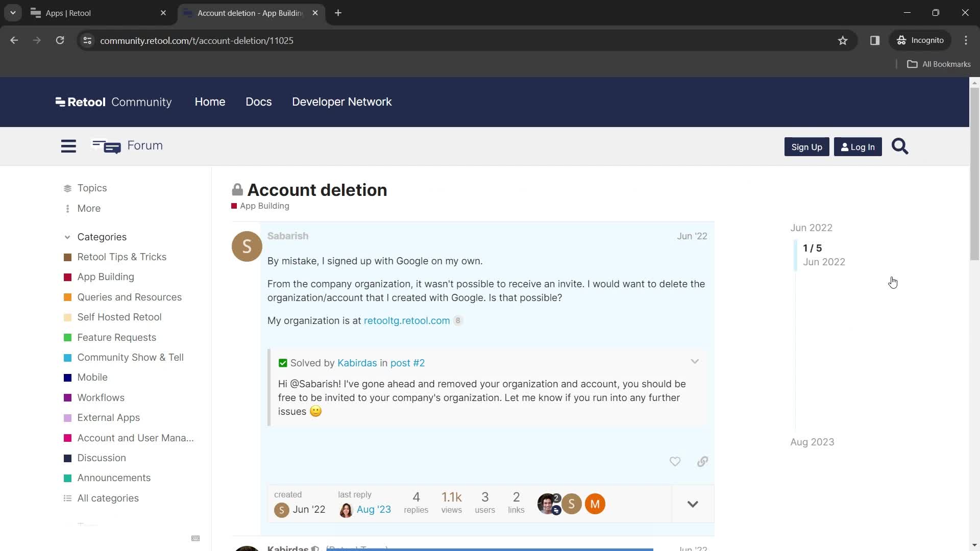Click the Forum logo icon

106,146
